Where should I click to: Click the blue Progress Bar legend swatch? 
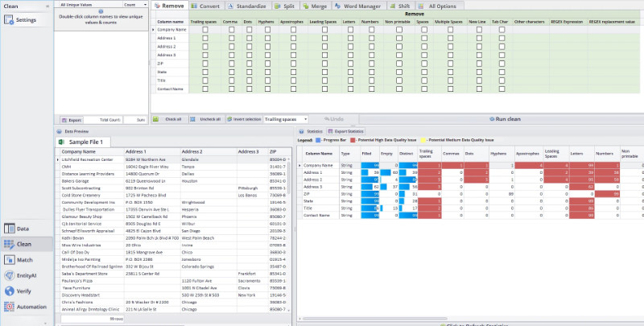click(318, 140)
